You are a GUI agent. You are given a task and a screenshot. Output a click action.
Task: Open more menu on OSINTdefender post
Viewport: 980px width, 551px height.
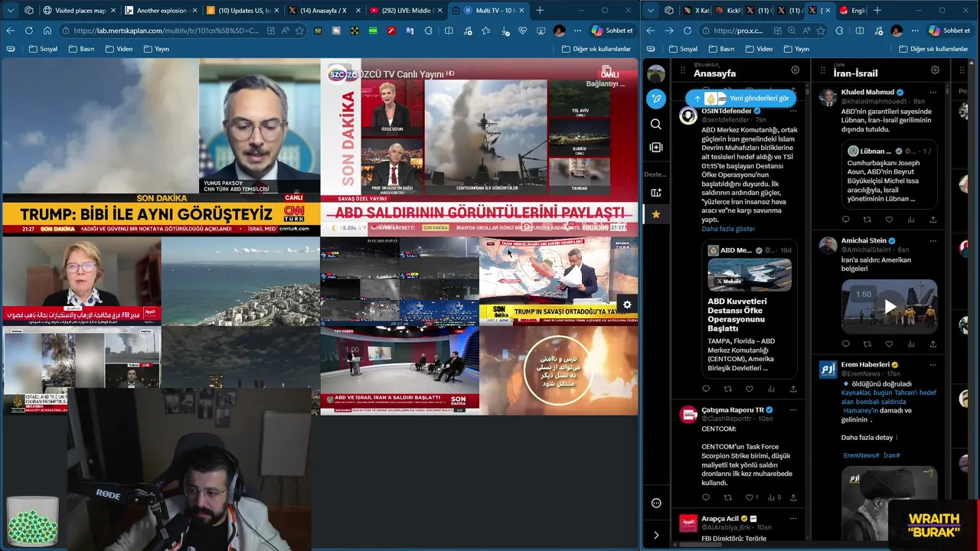(793, 112)
